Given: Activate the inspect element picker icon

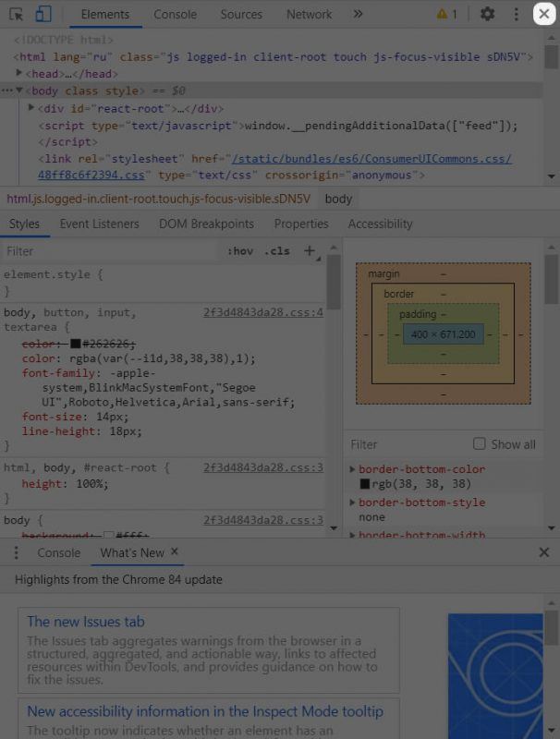Looking at the screenshot, I should (17, 14).
